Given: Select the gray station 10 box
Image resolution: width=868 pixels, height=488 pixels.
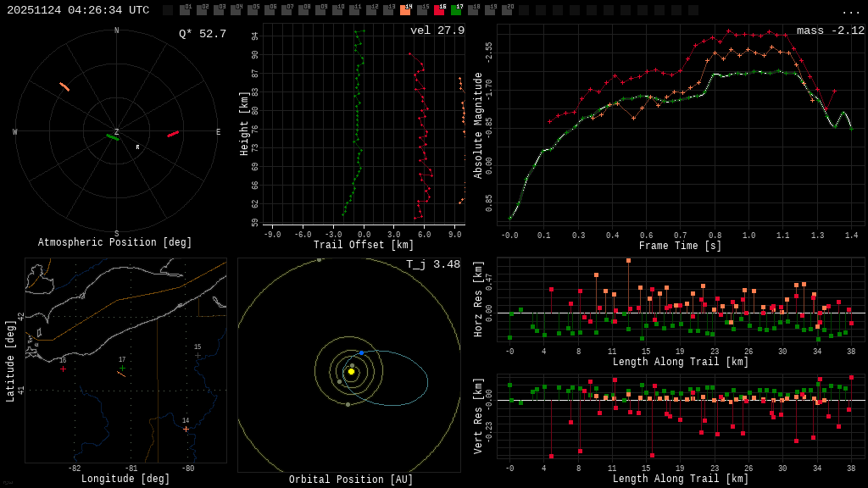Looking at the screenshot, I should tap(337, 10).
